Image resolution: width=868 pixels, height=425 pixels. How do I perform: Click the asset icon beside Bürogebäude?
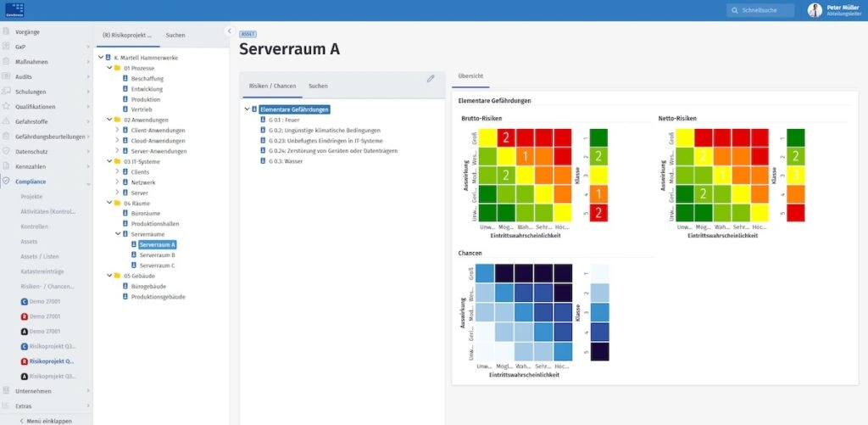click(125, 287)
